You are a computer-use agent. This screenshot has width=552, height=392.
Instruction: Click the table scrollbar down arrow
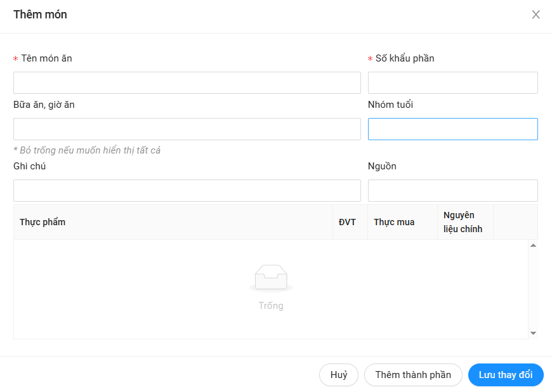coord(533,333)
